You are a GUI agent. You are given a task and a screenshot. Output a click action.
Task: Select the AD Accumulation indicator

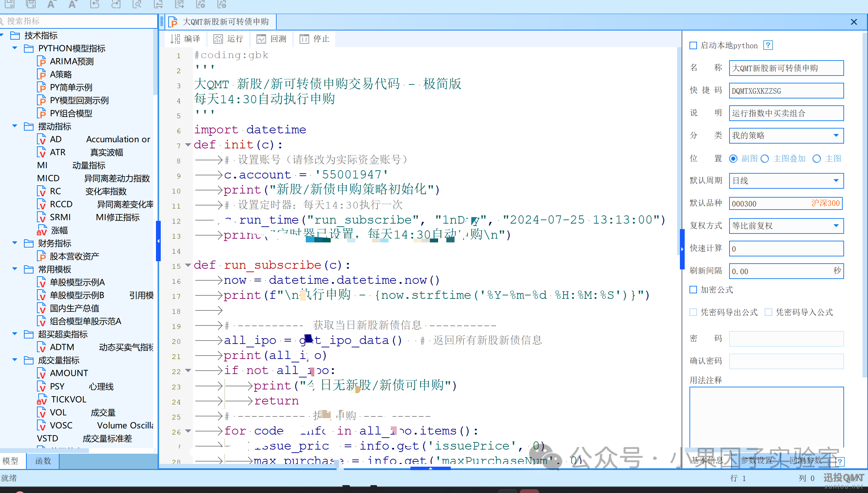pyautogui.click(x=94, y=139)
